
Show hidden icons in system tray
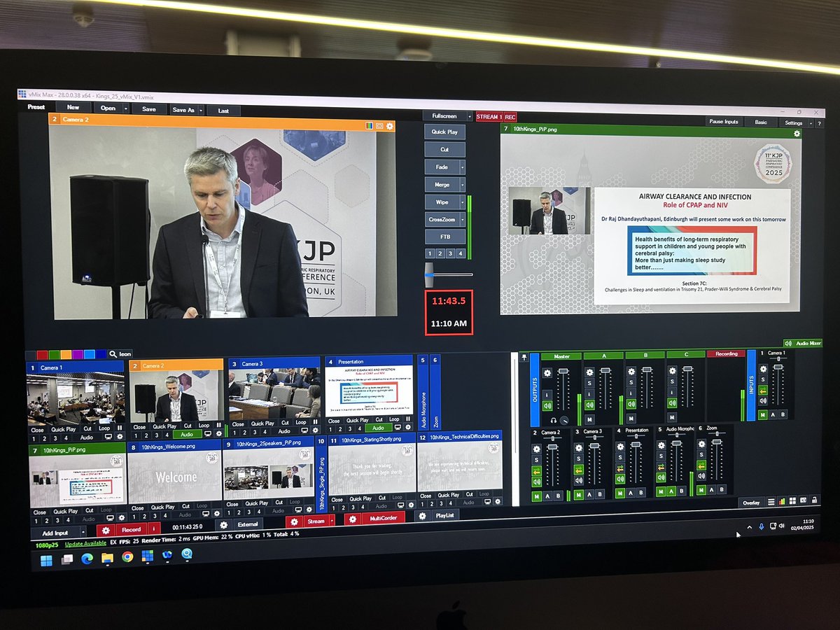750,526
